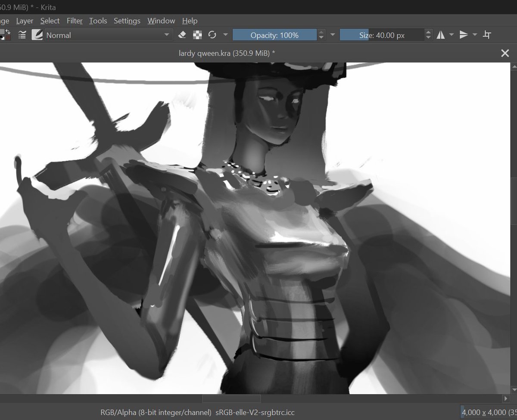Reload the original brush preset

pos(212,34)
